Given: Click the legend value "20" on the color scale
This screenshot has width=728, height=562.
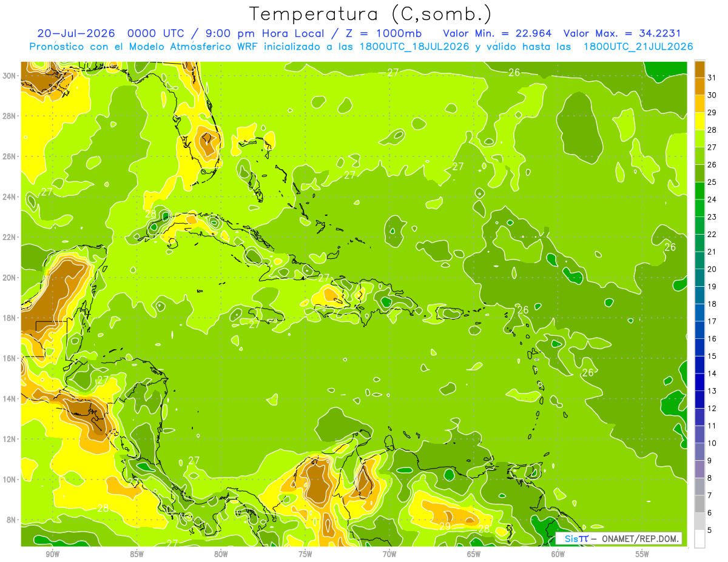Looking at the screenshot, I should [712, 269].
